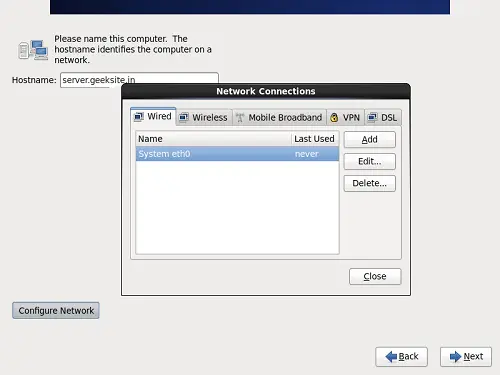Click the Delete... button

click(x=370, y=183)
